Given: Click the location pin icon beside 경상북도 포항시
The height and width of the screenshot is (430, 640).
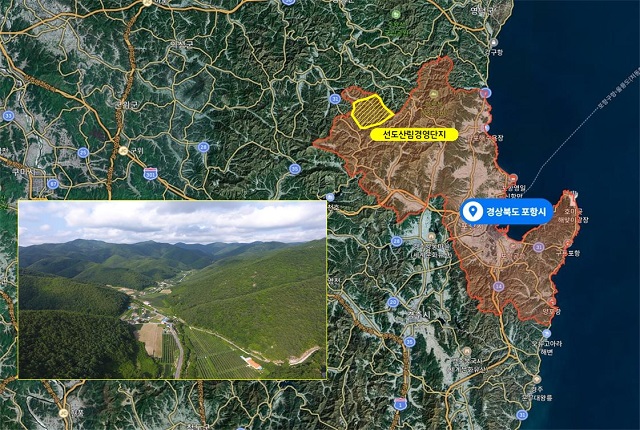Looking at the screenshot, I should [x=473, y=211].
